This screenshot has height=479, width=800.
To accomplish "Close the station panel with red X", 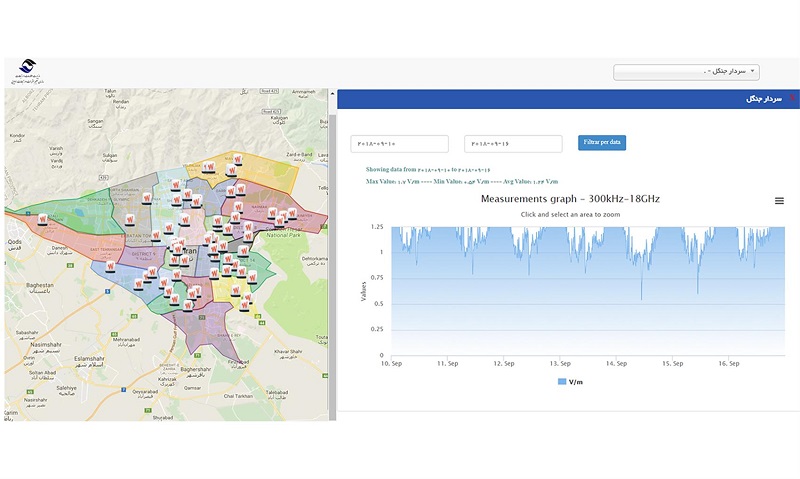I will [792, 99].
